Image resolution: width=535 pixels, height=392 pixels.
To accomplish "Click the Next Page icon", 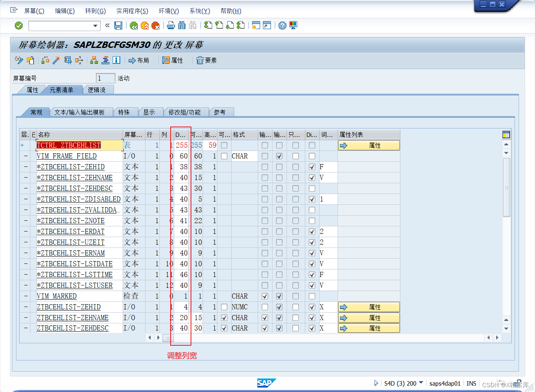I will point(230,26).
